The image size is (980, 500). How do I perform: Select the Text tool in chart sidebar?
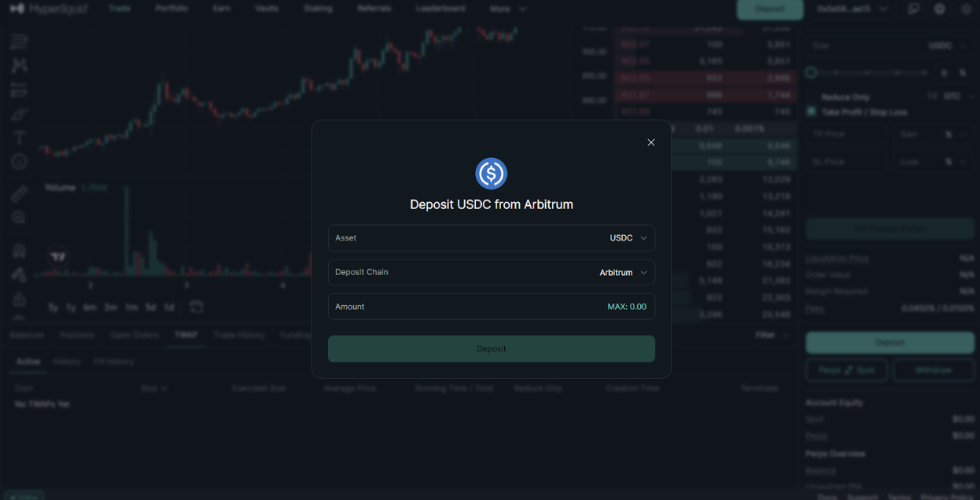point(19,138)
